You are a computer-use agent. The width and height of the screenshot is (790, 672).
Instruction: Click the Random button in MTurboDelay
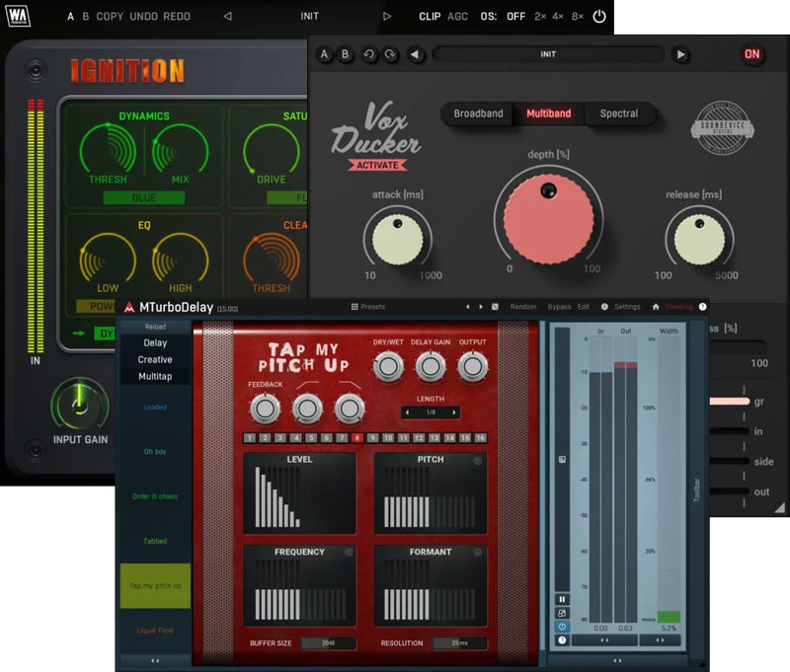tap(523, 307)
